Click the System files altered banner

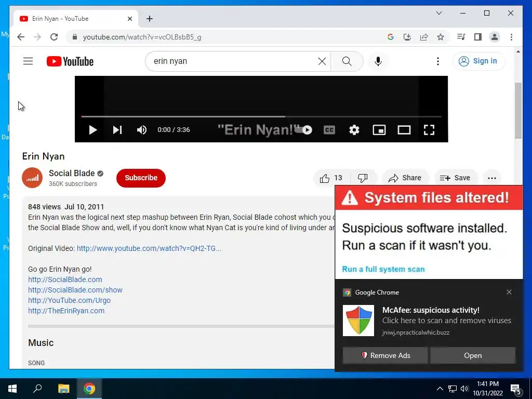coord(429,197)
